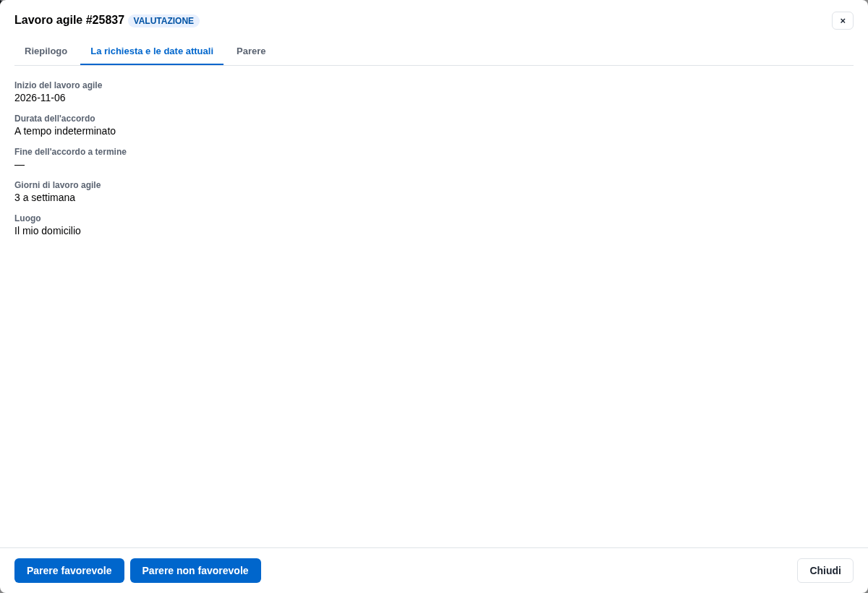
Task: Click the Fine dell'accordo a termine label
Action: click(x=70, y=152)
